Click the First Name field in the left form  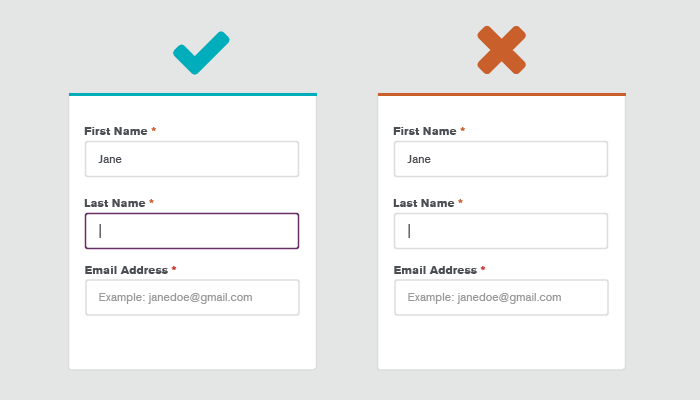tap(192, 159)
